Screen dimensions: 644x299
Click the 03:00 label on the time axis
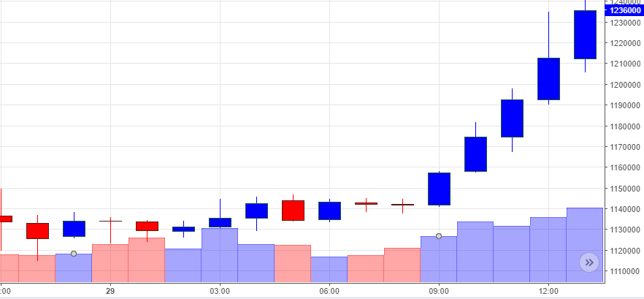[220, 289]
